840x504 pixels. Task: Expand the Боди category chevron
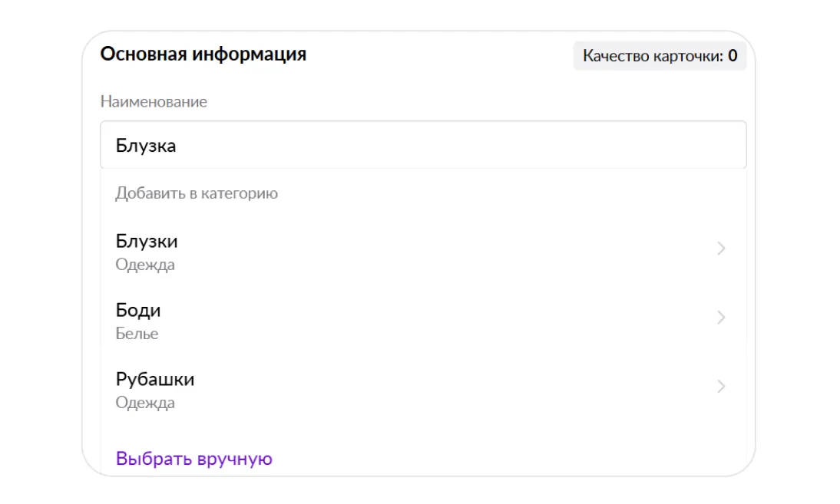pos(720,318)
